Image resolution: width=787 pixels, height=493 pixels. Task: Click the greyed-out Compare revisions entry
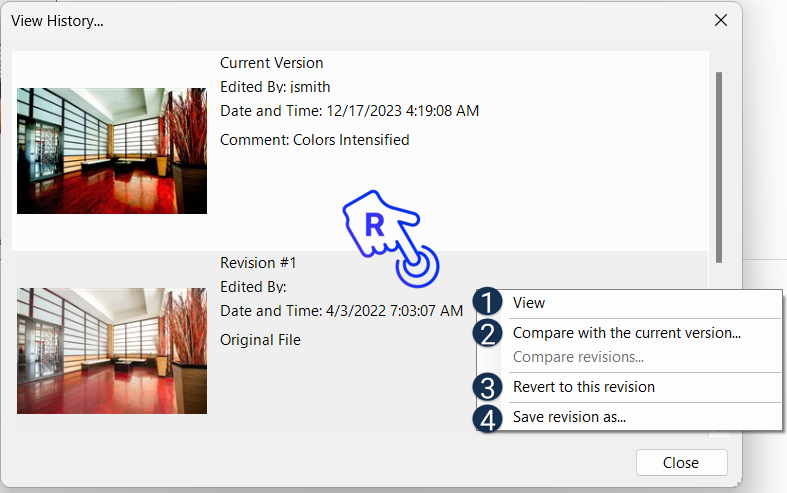pyautogui.click(x=578, y=357)
